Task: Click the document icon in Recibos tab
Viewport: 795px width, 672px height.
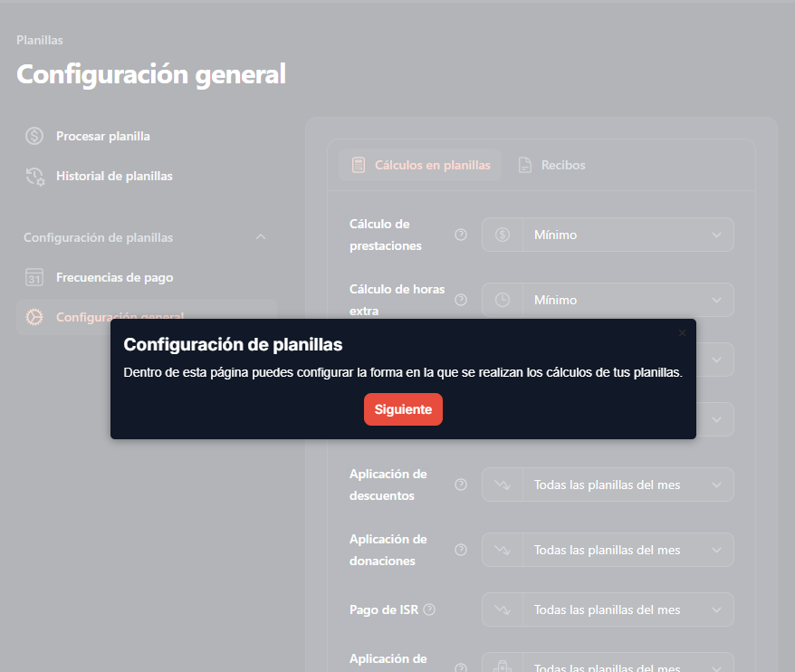Action: pyautogui.click(x=525, y=165)
